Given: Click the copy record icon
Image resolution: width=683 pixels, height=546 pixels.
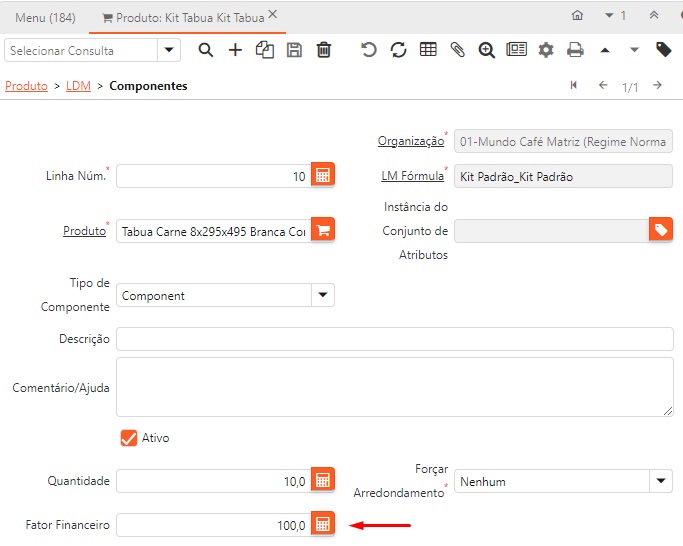Looking at the screenshot, I should click(264, 50).
